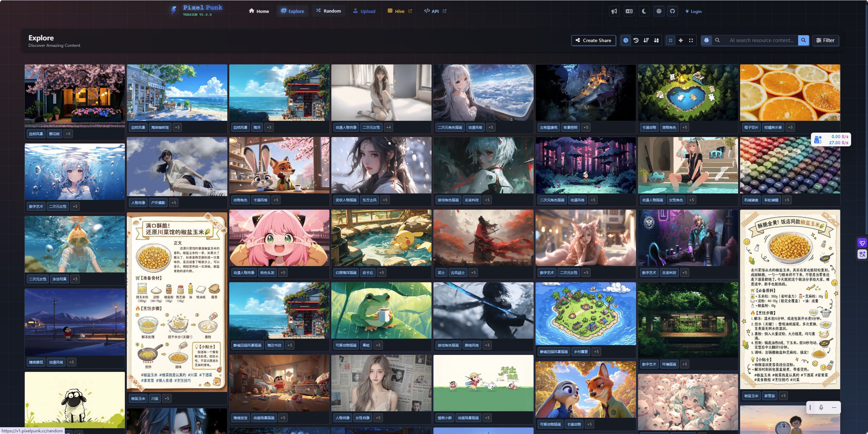This screenshot has height=434, width=868.
Task: Open the GitHub repository icon
Action: coord(672,11)
